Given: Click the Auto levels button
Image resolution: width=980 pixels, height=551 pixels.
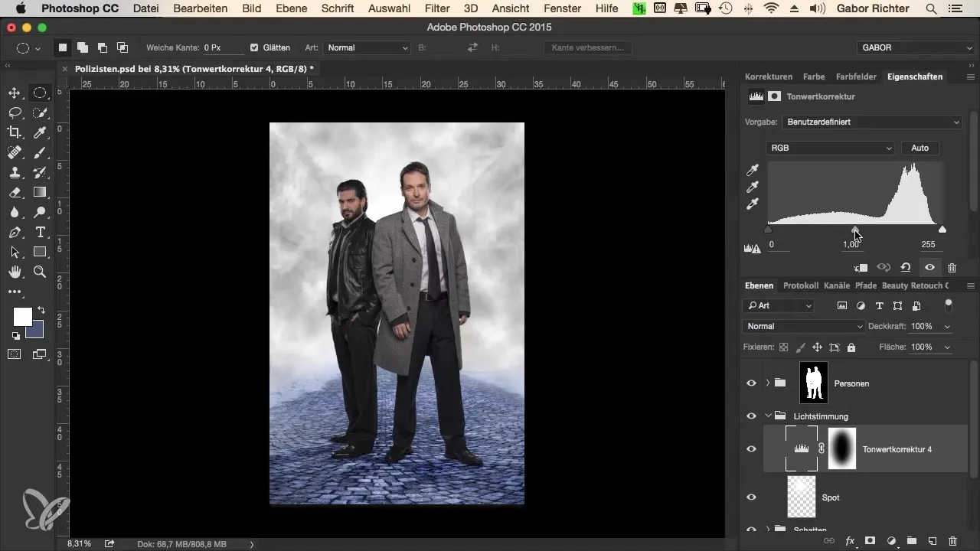Looking at the screenshot, I should 920,148.
